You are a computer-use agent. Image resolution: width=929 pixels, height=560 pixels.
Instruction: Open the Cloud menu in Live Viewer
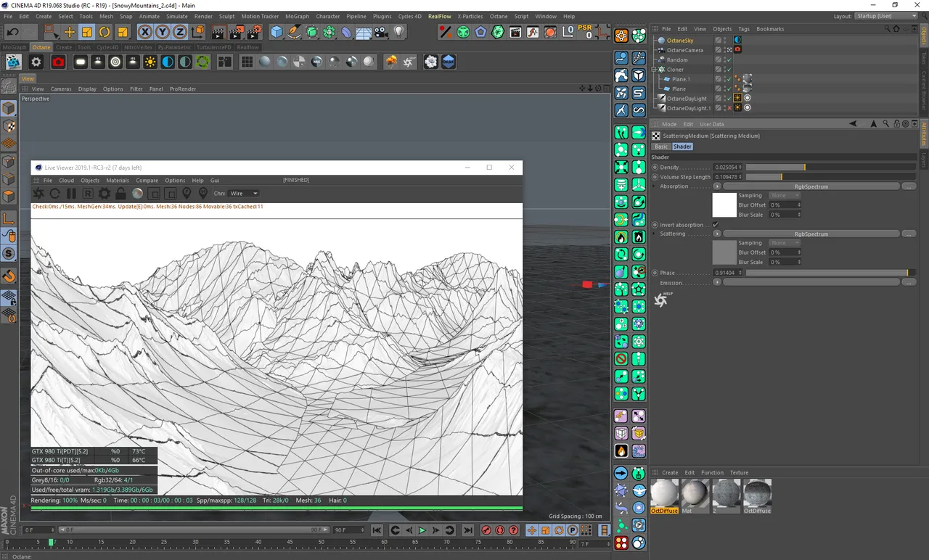[x=66, y=181]
